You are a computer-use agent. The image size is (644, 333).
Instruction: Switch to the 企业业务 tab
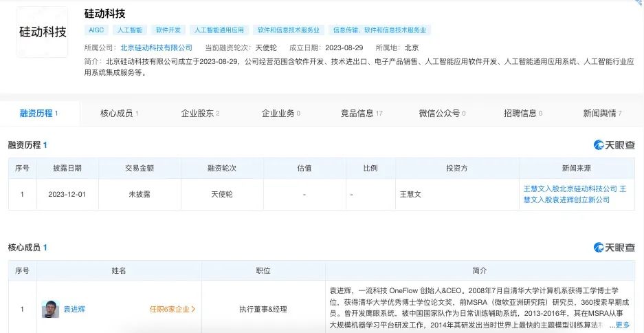pos(281,114)
